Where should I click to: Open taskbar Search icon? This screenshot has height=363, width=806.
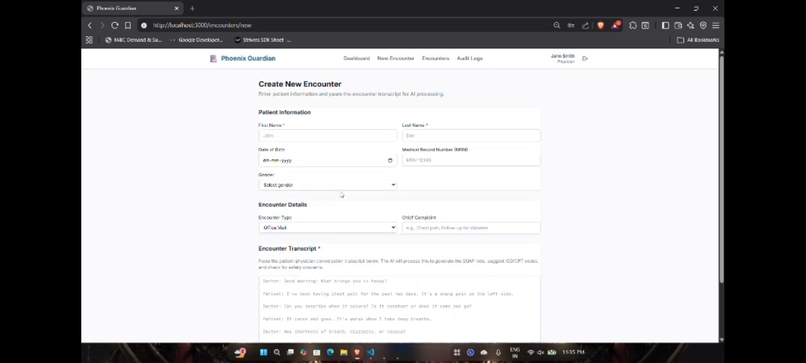[277, 352]
